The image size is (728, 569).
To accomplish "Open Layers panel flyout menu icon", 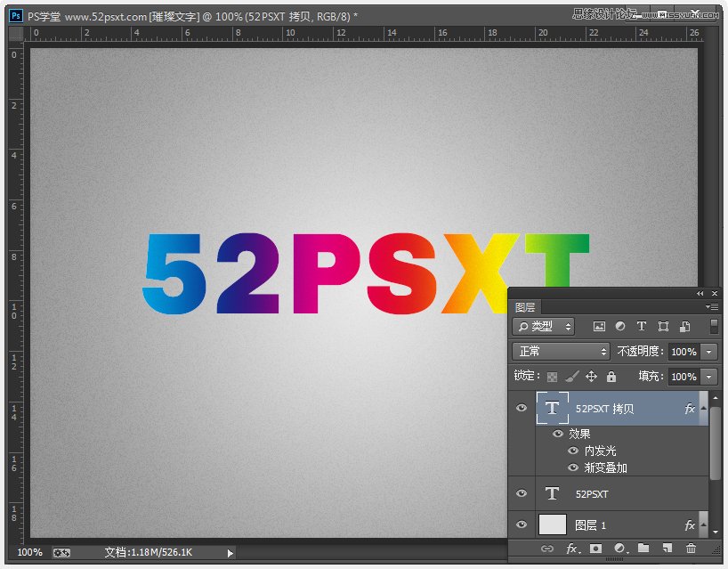I will pos(712,306).
